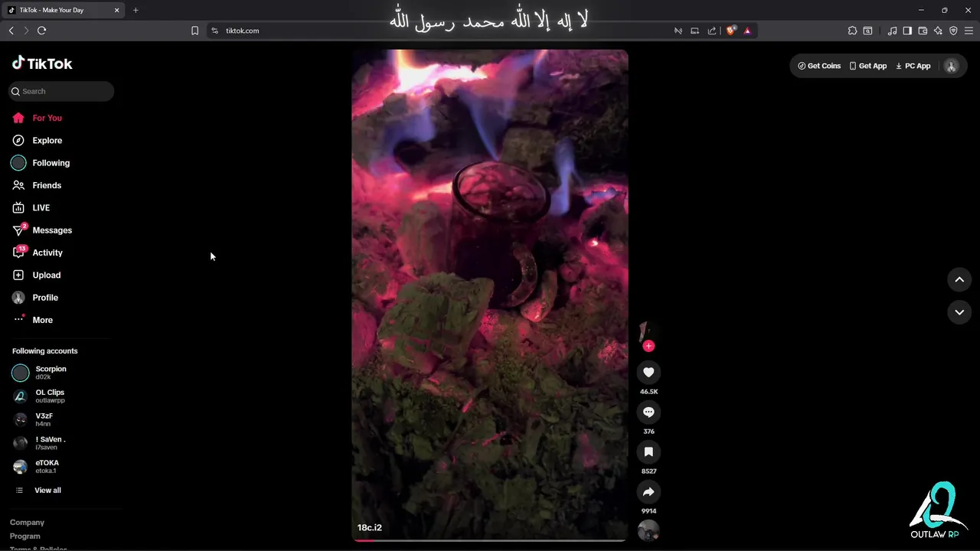Go to the previous video with the up arrow
Screen dimensions: 980x551
point(959,279)
